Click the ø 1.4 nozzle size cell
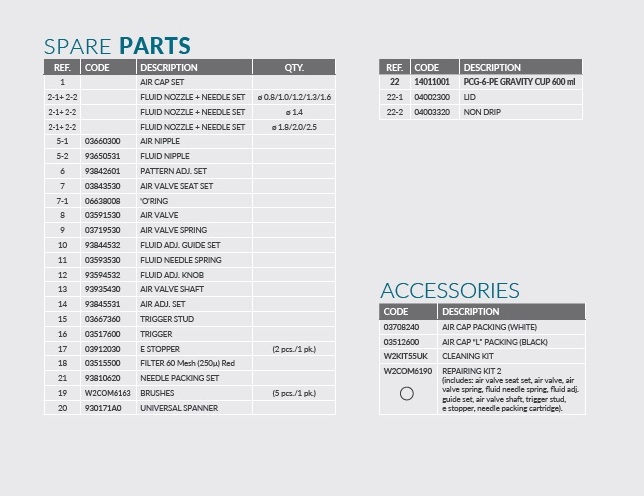 (293, 112)
